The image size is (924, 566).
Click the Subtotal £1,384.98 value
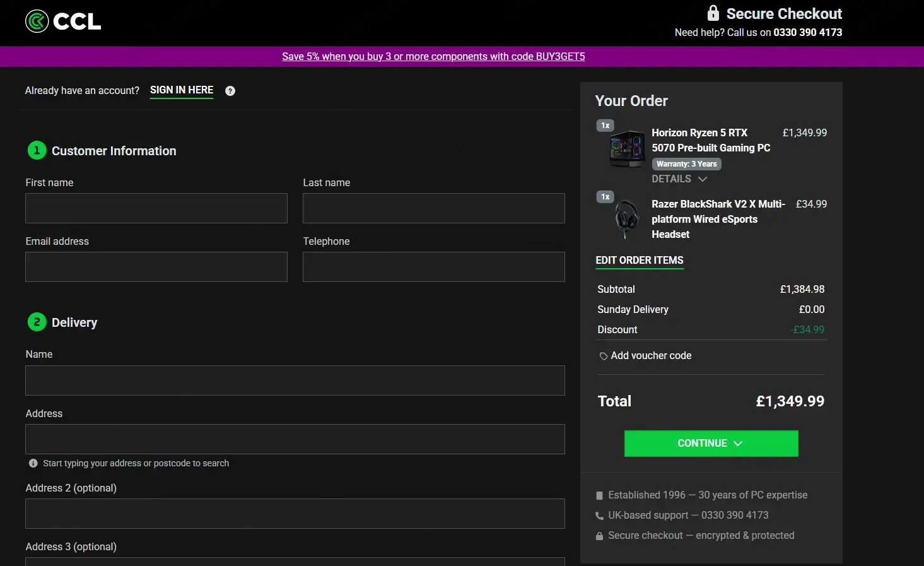pos(802,289)
